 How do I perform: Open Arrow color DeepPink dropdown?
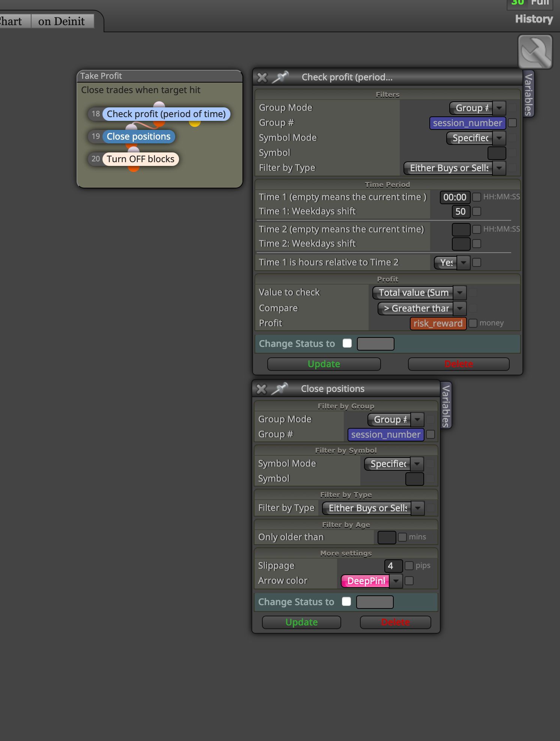coord(372,581)
